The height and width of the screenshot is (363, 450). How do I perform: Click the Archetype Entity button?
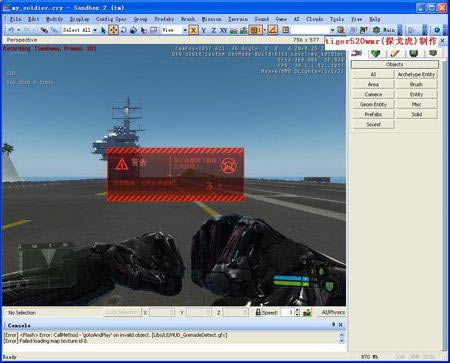click(416, 74)
